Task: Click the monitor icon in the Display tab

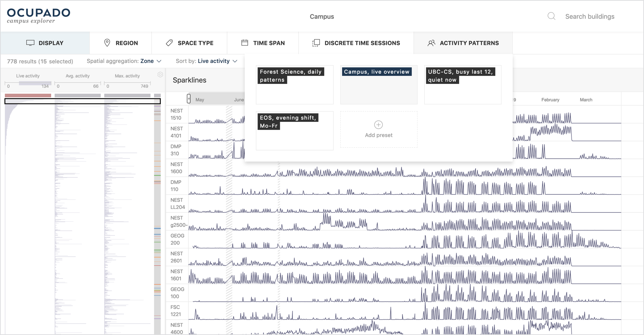Action: 30,43
